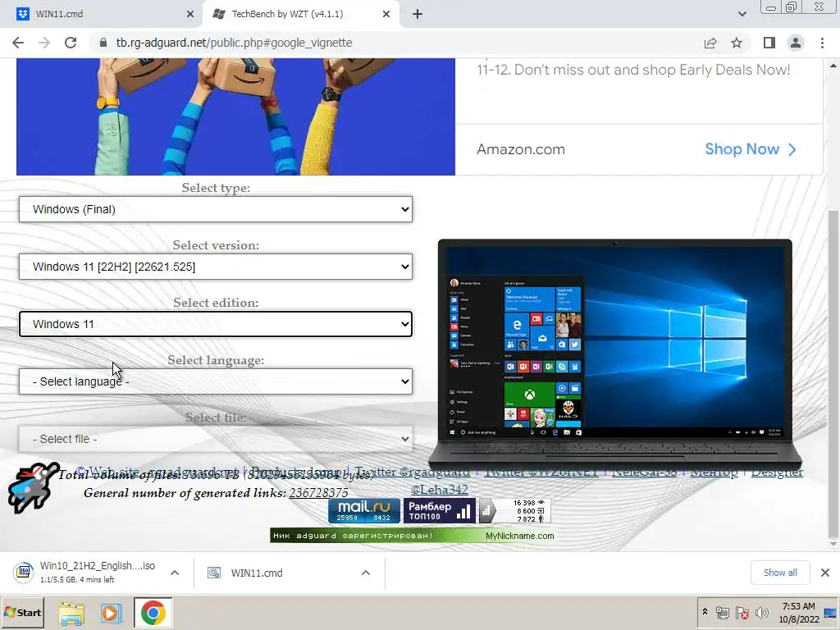Select the TechBench by WZT tab
This screenshot has height=630, width=840.
point(300,14)
